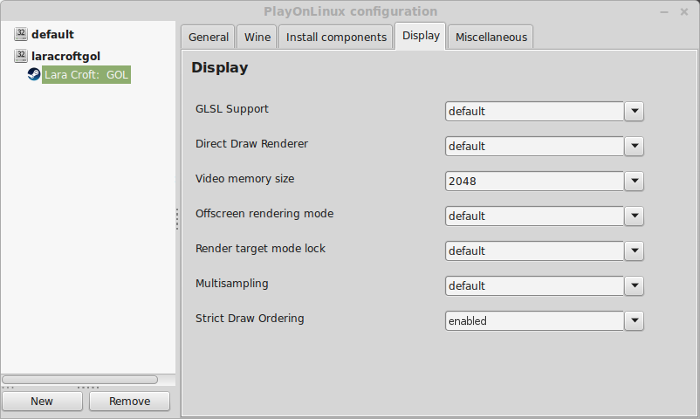The height and width of the screenshot is (419, 700).
Task: Switch to the Wine tab
Action: tap(257, 37)
